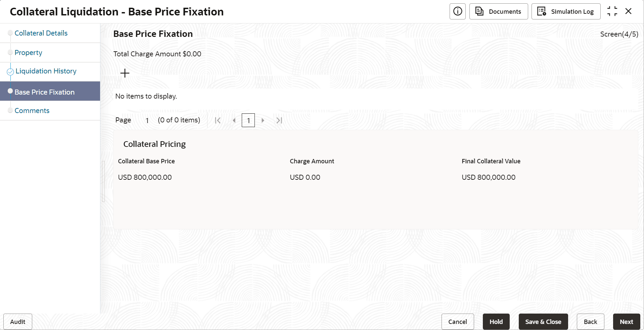Add a new charge row with plus icon
The image size is (644, 330).
(x=125, y=73)
